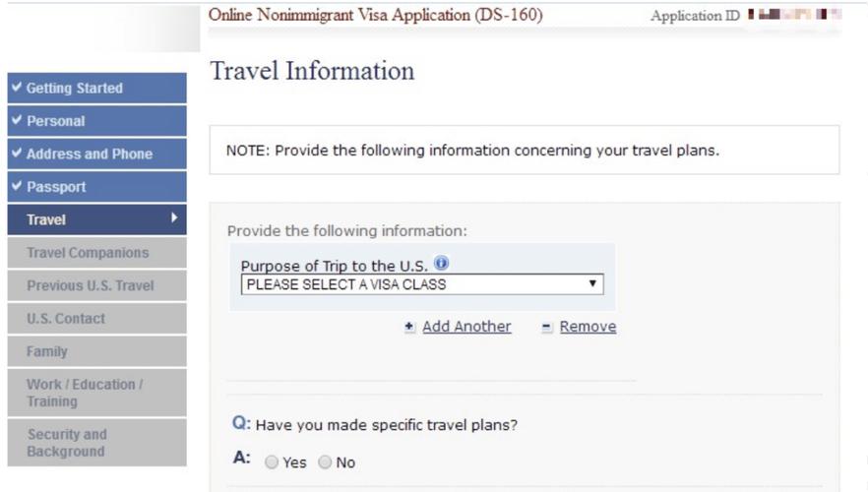Click the checkmark beside Getting Started
The width and height of the screenshot is (868, 492).
pos(16,88)
